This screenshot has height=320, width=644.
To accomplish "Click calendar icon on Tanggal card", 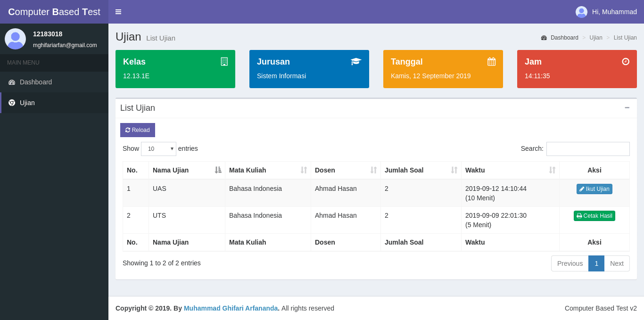I will coord(491,62).
